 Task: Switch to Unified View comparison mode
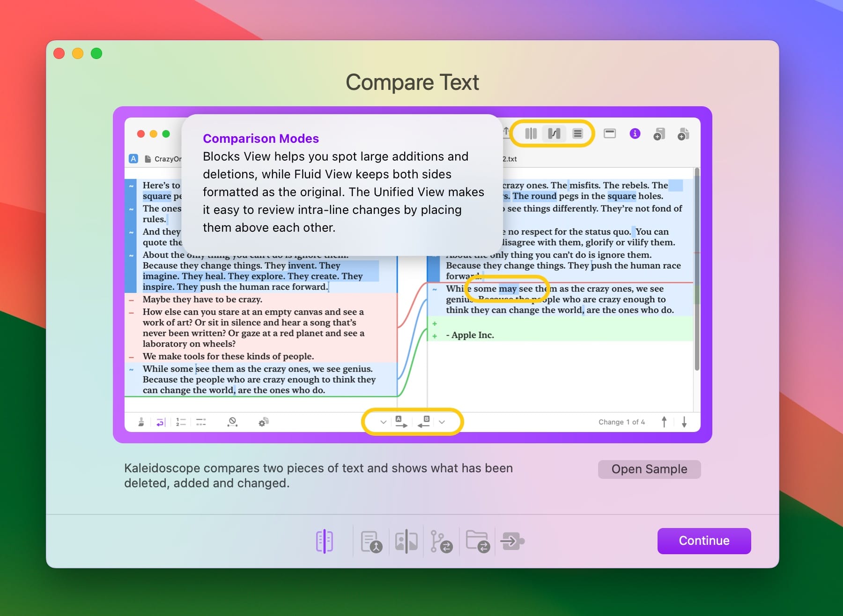click(577, 134)
